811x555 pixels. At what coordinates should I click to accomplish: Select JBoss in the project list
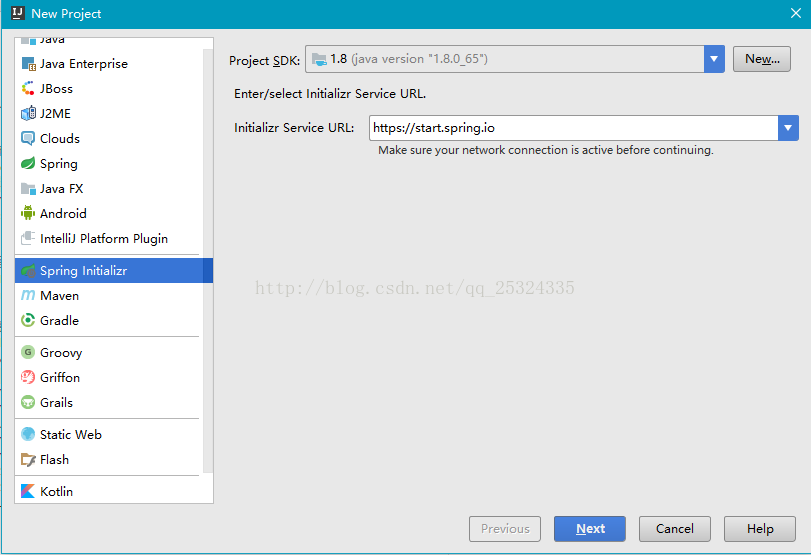pos(109,88)
